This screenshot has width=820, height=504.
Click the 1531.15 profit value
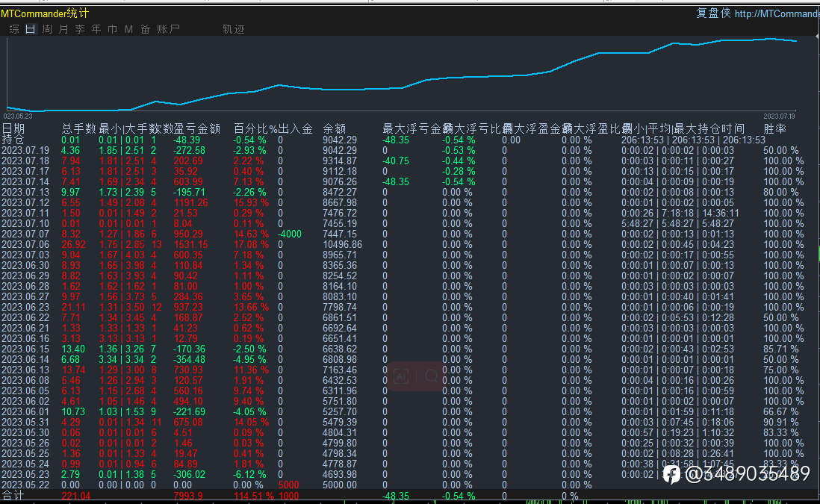pyautogui.click(x=190, y=245)
